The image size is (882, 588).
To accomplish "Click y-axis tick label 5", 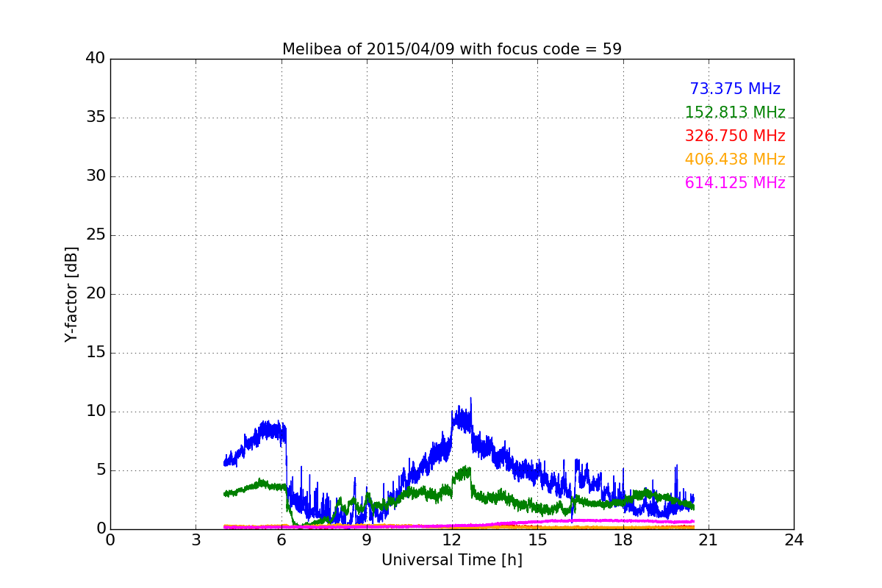I will click(x=101, y=470).
